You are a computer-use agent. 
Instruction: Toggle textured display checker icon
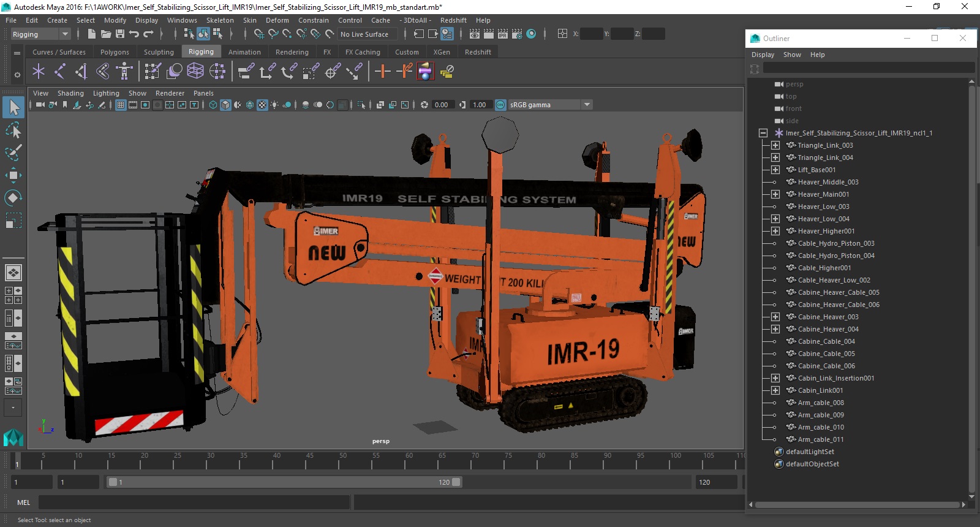262,105
